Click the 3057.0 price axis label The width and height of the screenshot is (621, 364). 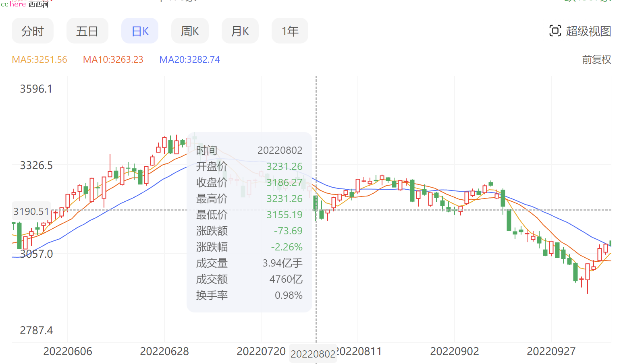[36, 254]
